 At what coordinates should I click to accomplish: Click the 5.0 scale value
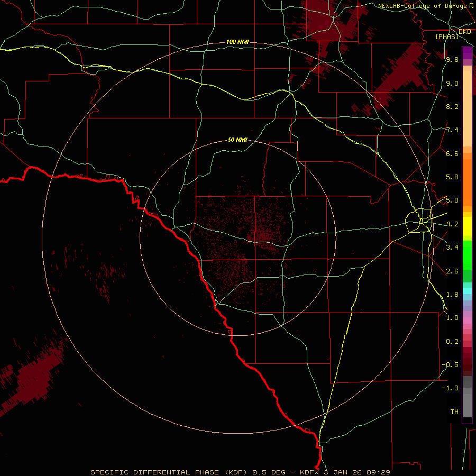click(x=452, y=200)
